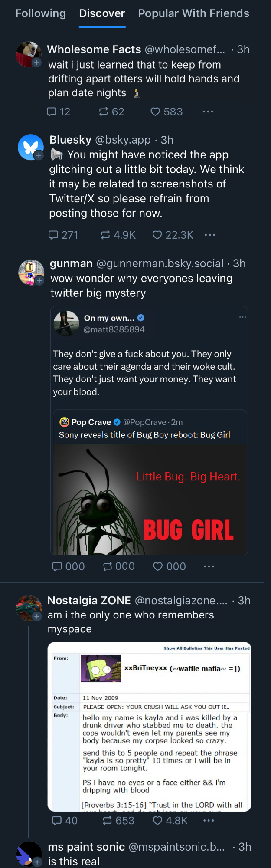The image size is (271, 868).
Task: Switch to Popular With Friends tab
Action: [x=193, y=13]
